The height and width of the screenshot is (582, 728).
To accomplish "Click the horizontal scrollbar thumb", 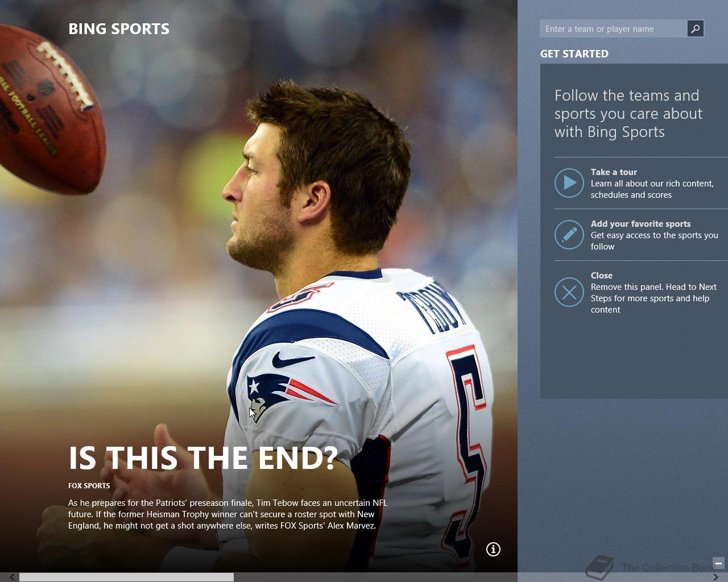I will tap(126, 577).
